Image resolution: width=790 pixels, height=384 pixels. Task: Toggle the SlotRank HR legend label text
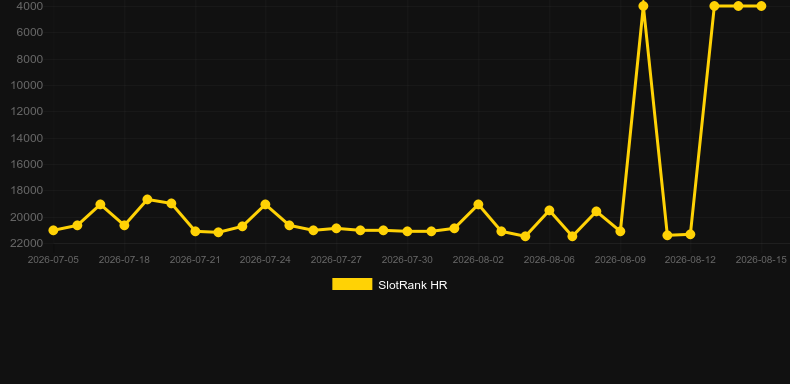[x=413, y=285]
